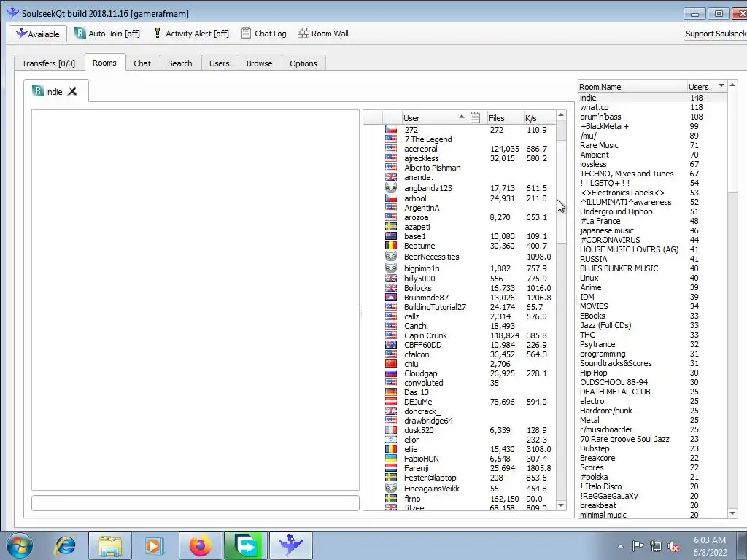The height and width of the screenshot is (560, 747).
Task: Click the notes column header icon
Action: 475,117
